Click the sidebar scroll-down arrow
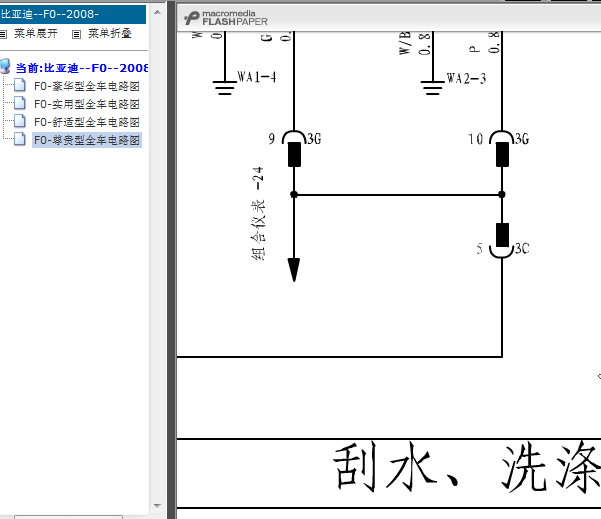The width and height of the screenshot is (601, 519). click(x=157, y=506)
